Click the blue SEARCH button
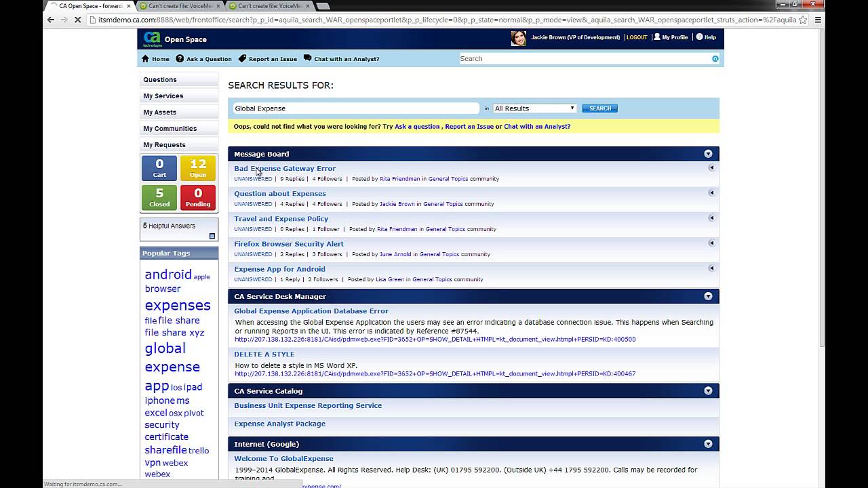The height and width of the screenshot is (488, 868). (x=600, y=108)
